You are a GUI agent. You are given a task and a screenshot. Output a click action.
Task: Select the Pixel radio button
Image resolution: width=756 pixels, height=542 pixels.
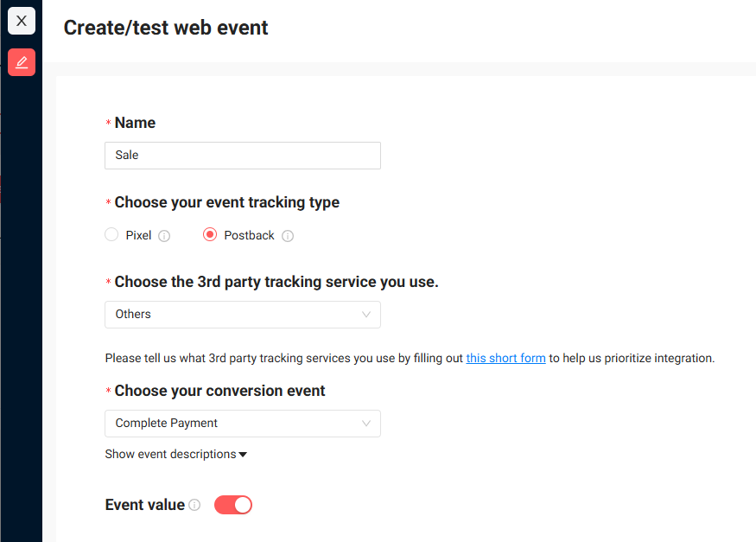pos(111,234)
